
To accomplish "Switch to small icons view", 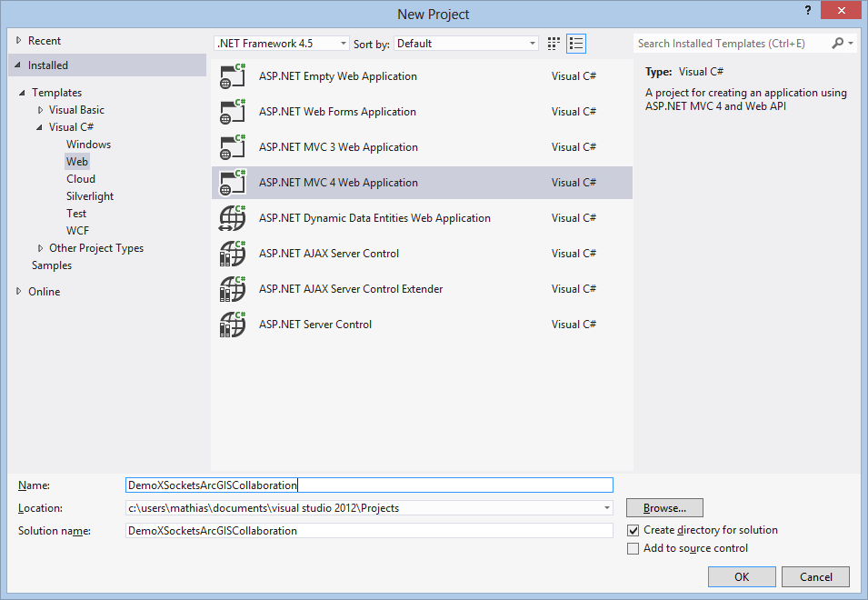I will (x=554, y=44).
